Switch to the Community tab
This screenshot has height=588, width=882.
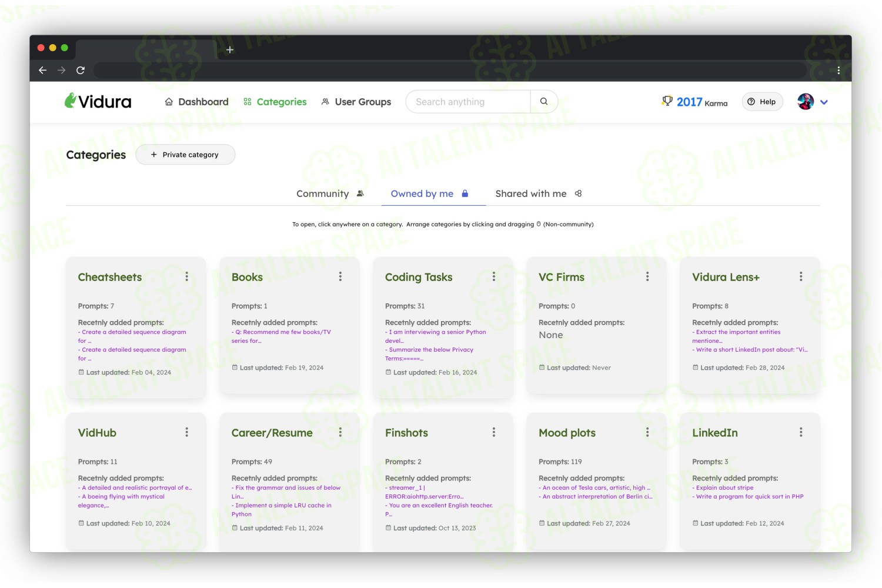(330, 193)
